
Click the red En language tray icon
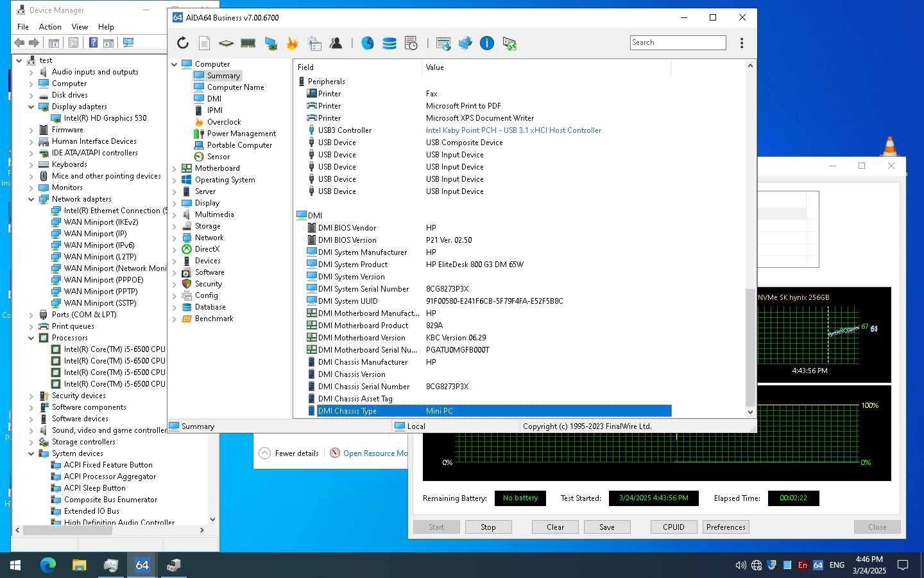[x=802, y=565]
